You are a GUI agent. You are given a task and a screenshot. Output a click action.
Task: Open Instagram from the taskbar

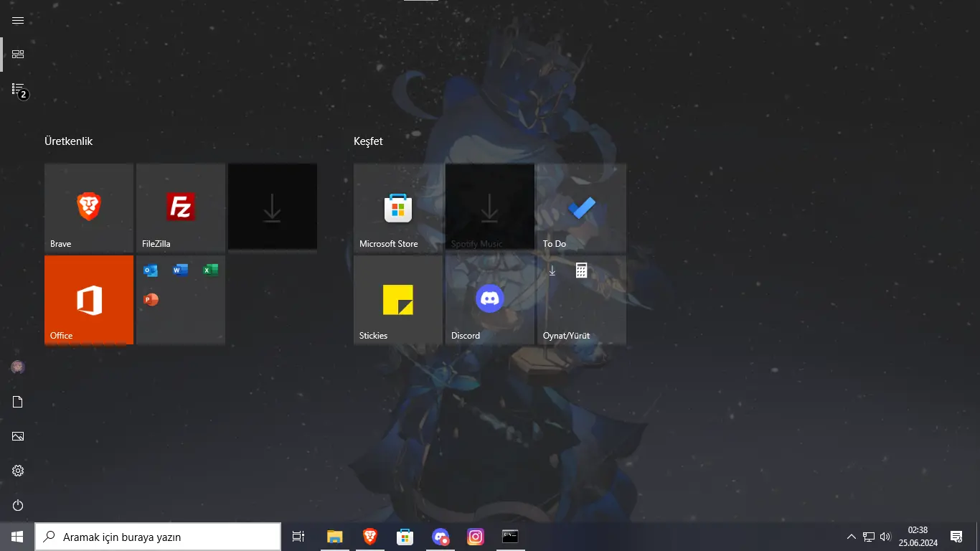tap(476, 537)
